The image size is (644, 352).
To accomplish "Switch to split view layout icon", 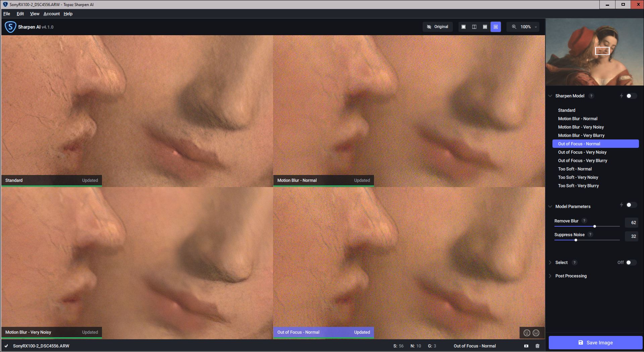I will click(x=474, y=27).
